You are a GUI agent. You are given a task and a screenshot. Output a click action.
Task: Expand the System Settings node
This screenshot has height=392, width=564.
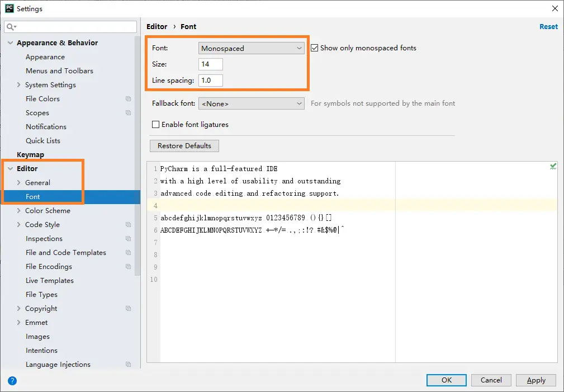18,84
